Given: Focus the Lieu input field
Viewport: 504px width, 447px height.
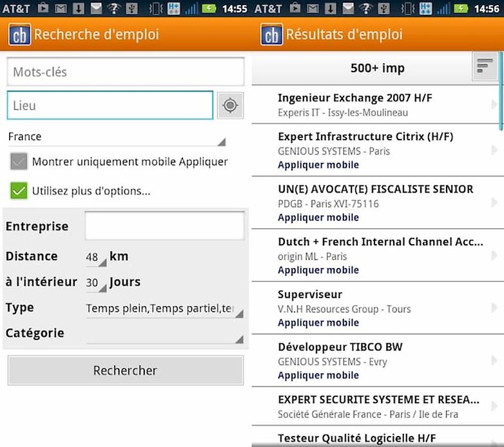Looking at the screenshot, I should [110, 106].
